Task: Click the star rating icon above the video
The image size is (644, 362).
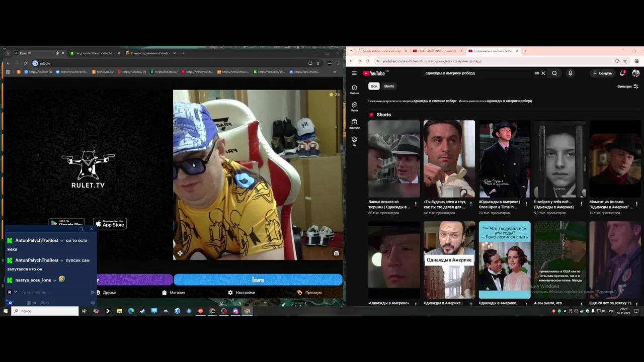Action: (331, 95)
